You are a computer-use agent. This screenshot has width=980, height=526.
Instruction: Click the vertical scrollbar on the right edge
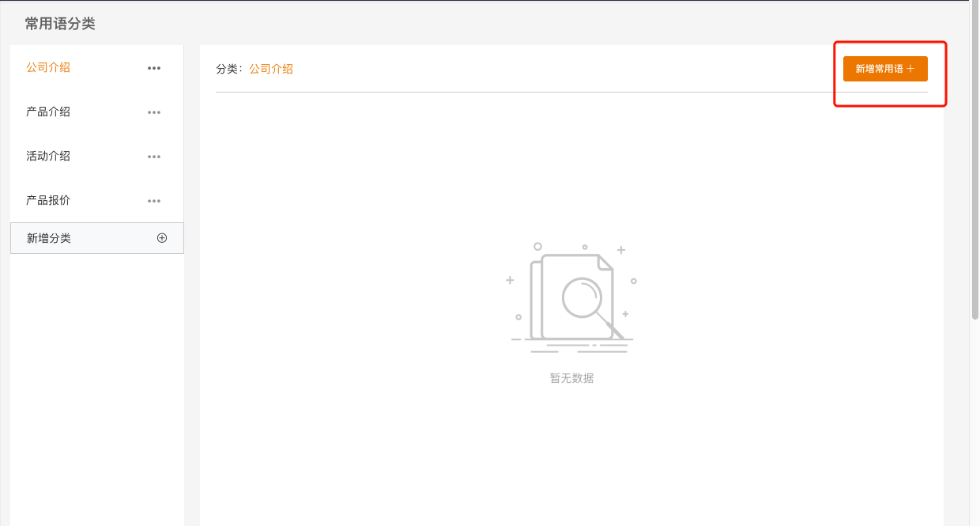pos(974,158)
